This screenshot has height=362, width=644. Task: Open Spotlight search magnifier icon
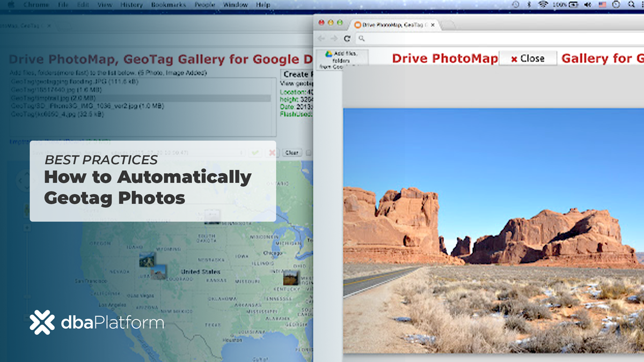[x=631, y=5]
